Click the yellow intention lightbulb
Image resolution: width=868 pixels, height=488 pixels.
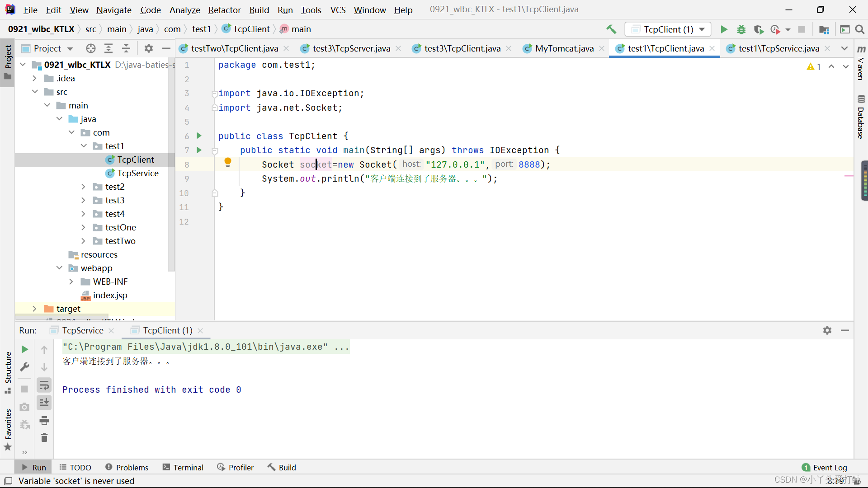coord(228,162)
